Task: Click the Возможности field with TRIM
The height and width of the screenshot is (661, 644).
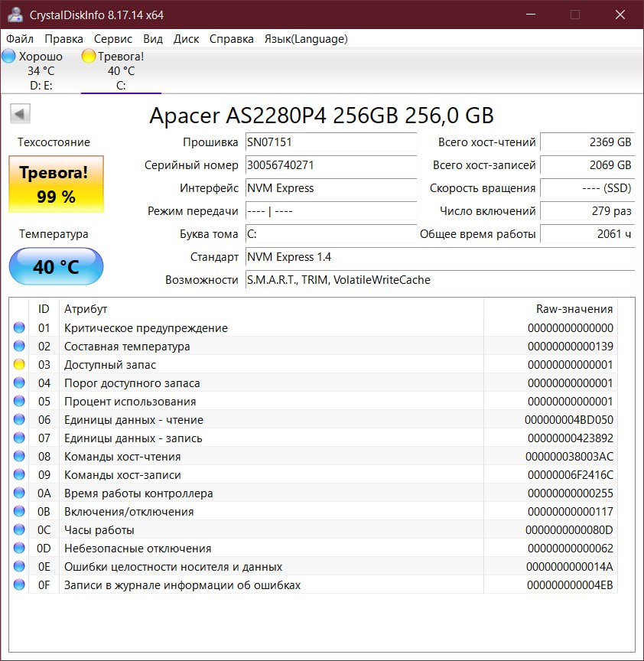Action: 440,280
